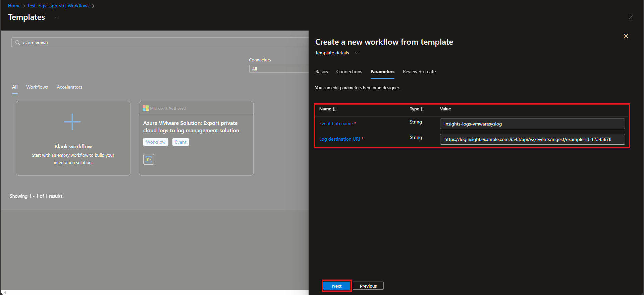Screen dimensions: 644x295
Task: Select the Workflows filter tab
Action: [37, 87]
